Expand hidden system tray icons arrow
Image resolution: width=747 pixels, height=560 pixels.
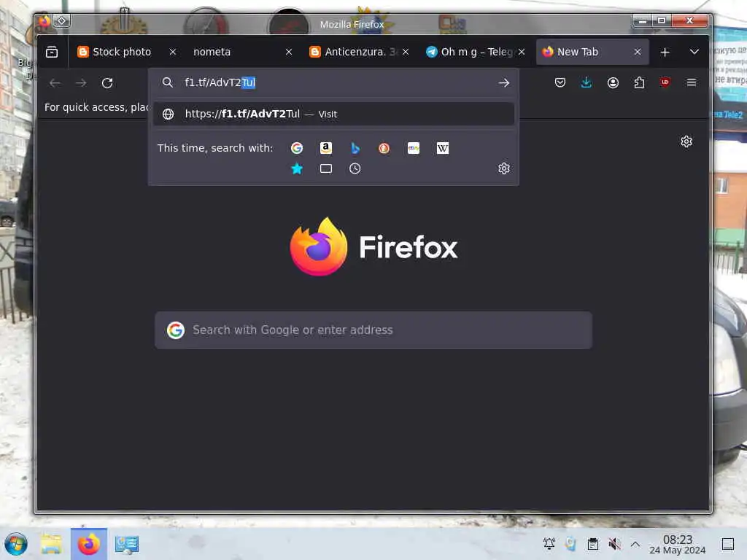[635, 544]
